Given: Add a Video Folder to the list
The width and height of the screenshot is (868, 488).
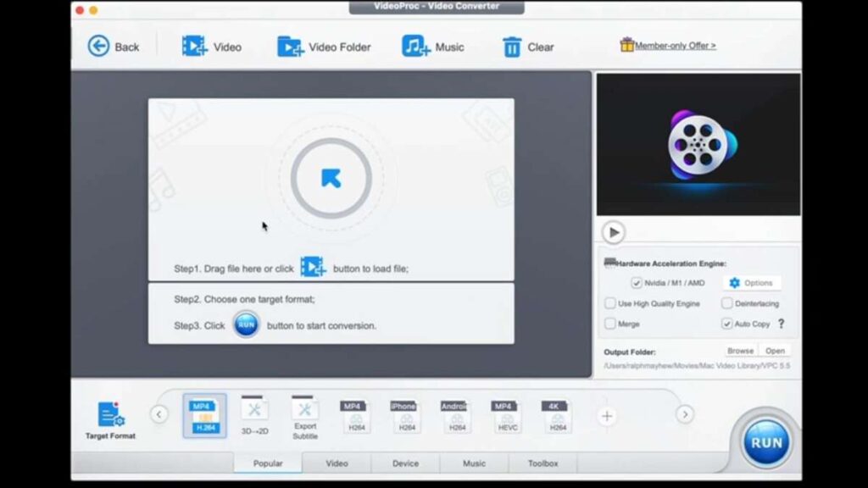Looking at the screenshot, I should point(324,47).
